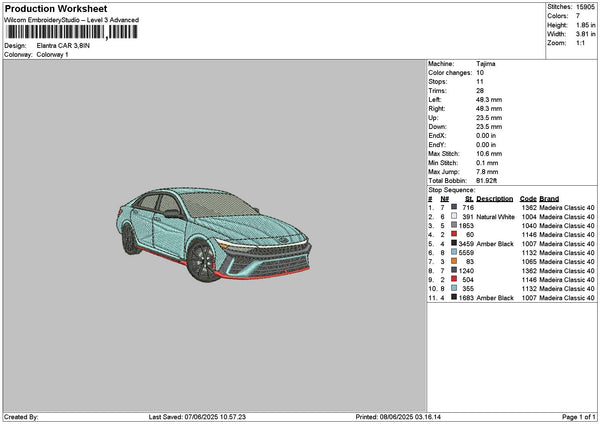Click the Stop Sequence section label
This screenshot has width=600, height=424.
pyautogui.click(x=452, y=188)
